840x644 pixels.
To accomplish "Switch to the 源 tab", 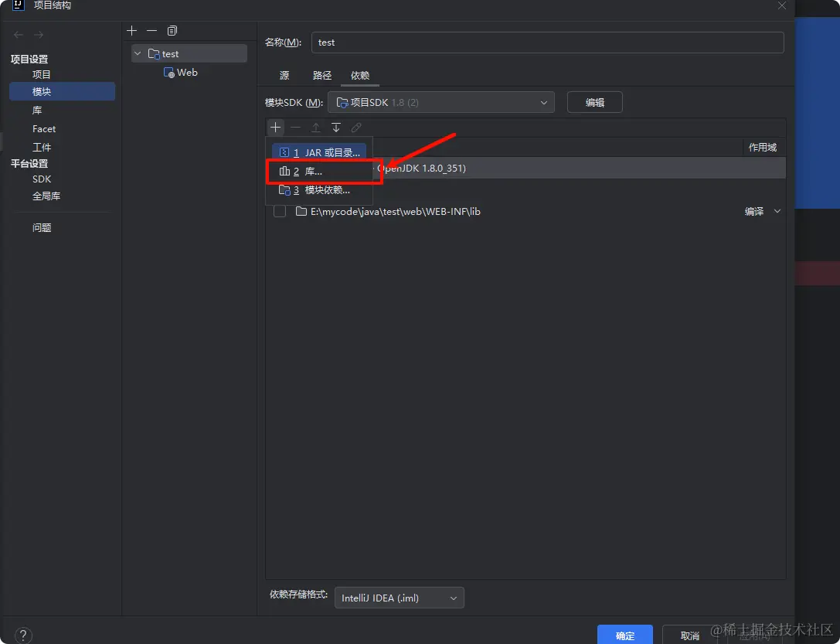I will pos(284,76).
